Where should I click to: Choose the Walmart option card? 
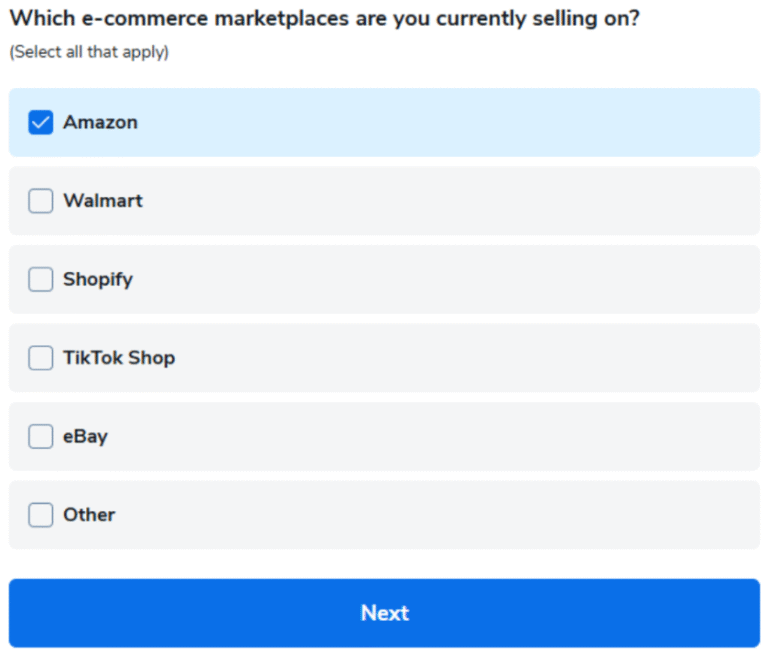(384, 201)
